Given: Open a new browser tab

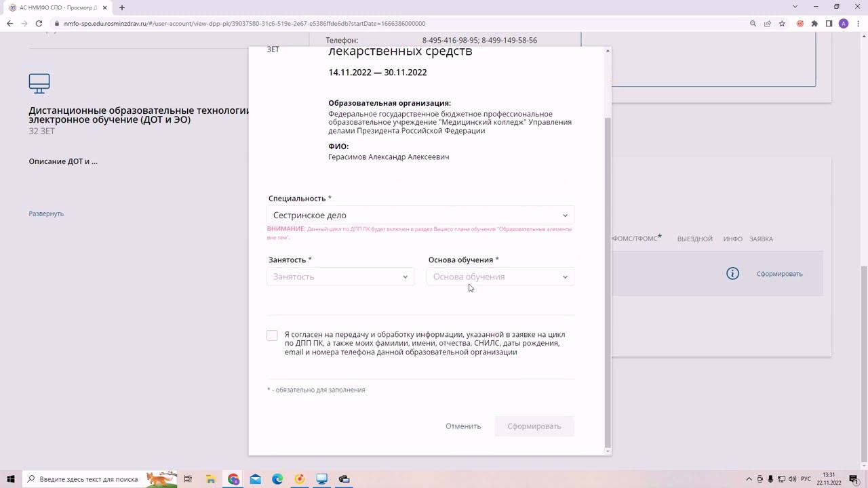Looking at the screenshot, I should (x=122, y=7).
